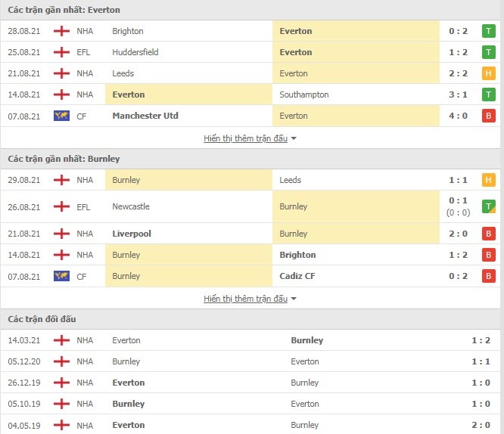Select Liverpool team name
The height and width of the screenshot is (434, 504).
[x=132, y=234]
